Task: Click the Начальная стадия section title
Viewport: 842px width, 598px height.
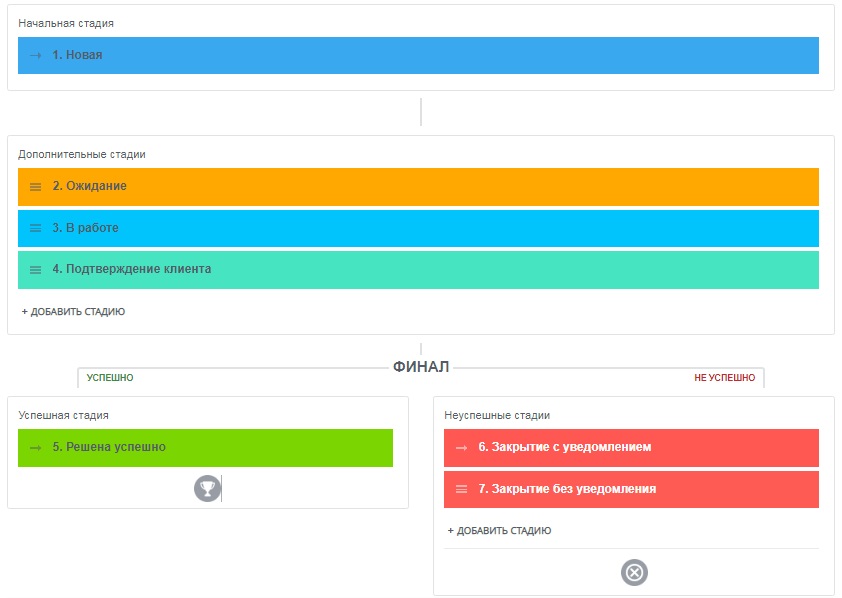Action: click(x=66, y=23)
